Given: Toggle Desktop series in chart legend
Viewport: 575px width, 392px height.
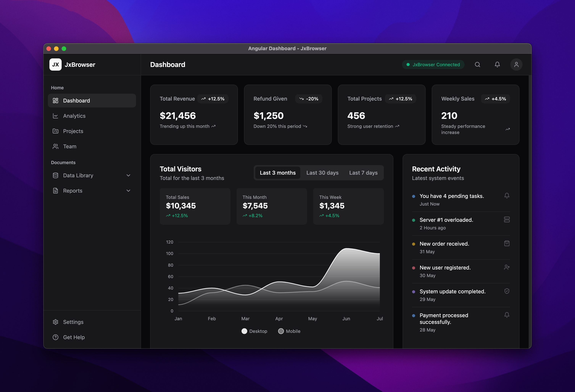Looking at the screenshot, I should point(254,331).
